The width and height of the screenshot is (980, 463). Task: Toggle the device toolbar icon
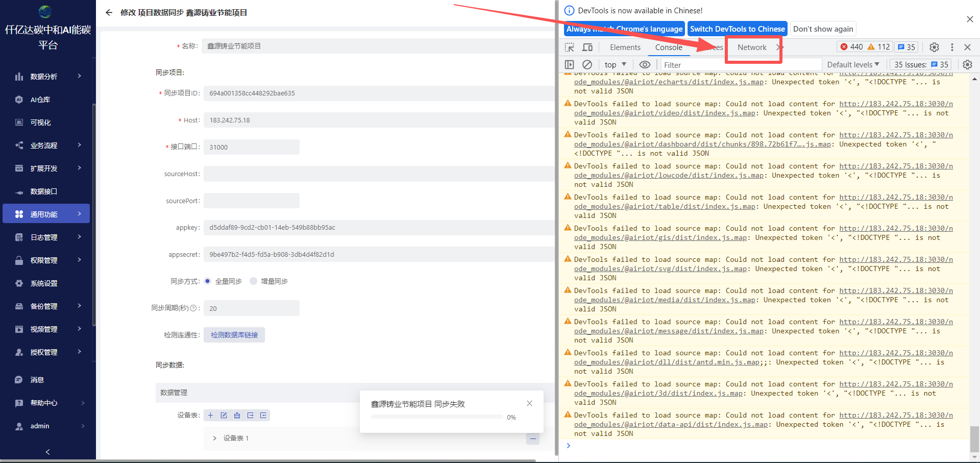point(587,47)
